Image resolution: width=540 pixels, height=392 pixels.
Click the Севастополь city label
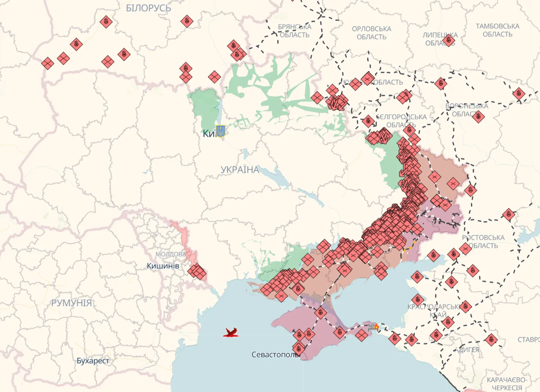274,354
